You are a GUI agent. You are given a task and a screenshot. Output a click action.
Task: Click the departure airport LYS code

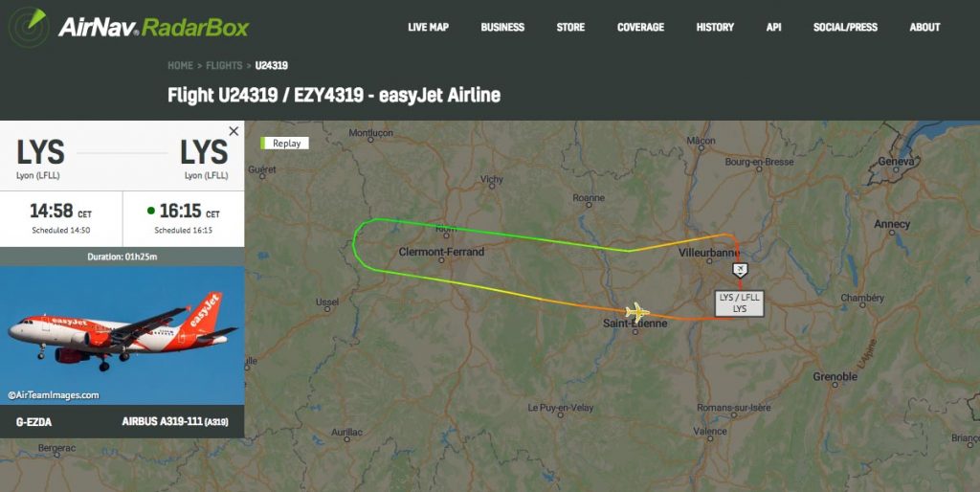(x=40, y=152)
